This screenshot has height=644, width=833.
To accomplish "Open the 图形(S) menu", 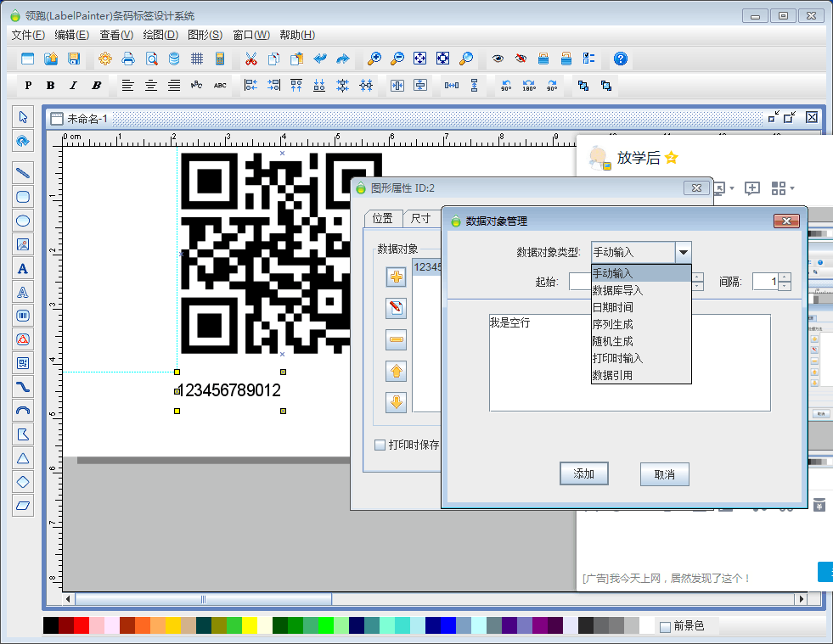I will pos(205,35).
